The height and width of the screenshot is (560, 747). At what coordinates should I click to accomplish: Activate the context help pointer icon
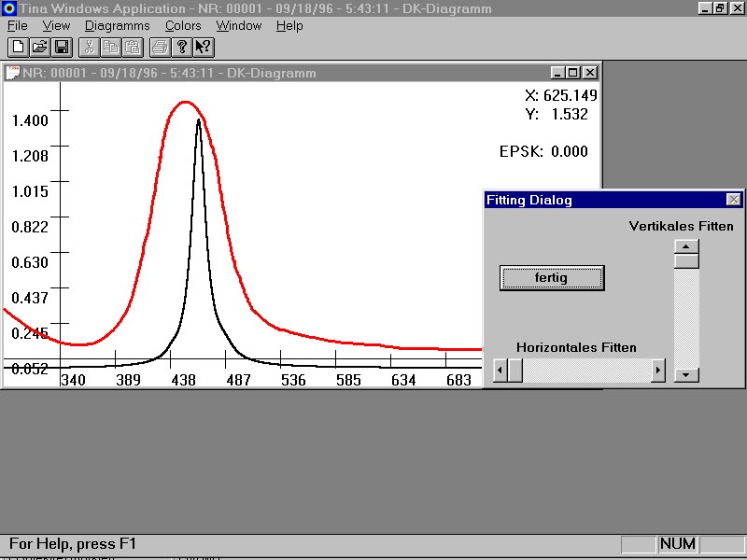204,47
